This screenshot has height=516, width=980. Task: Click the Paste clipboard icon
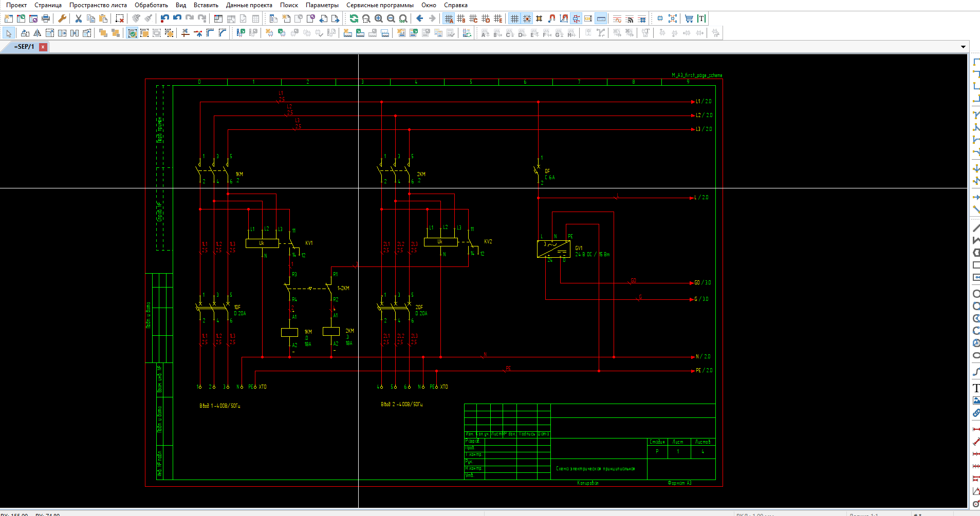103,18
